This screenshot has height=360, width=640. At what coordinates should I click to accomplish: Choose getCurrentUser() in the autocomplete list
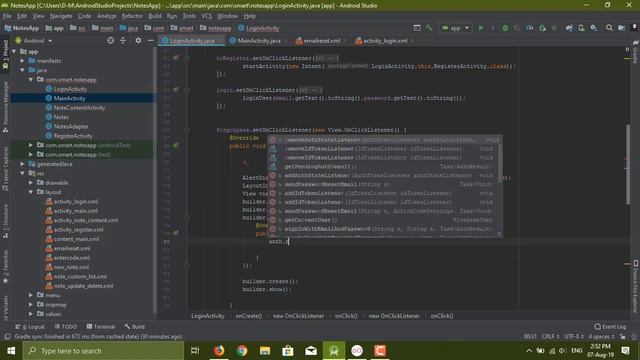tap(385, 220)
